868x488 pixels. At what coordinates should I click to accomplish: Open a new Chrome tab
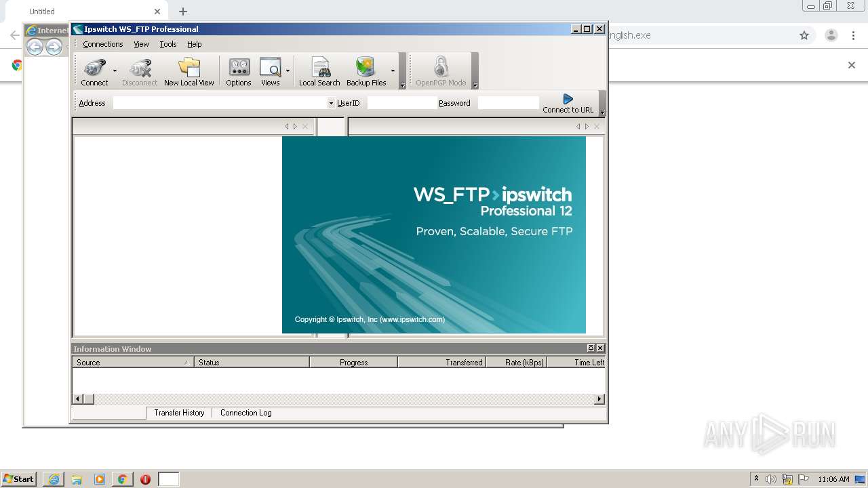pyautogui.click(x=183, y=12)
